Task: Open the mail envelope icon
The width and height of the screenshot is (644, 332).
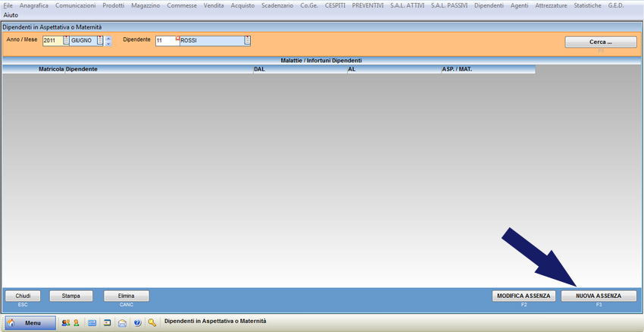Action: click(122, 323)
